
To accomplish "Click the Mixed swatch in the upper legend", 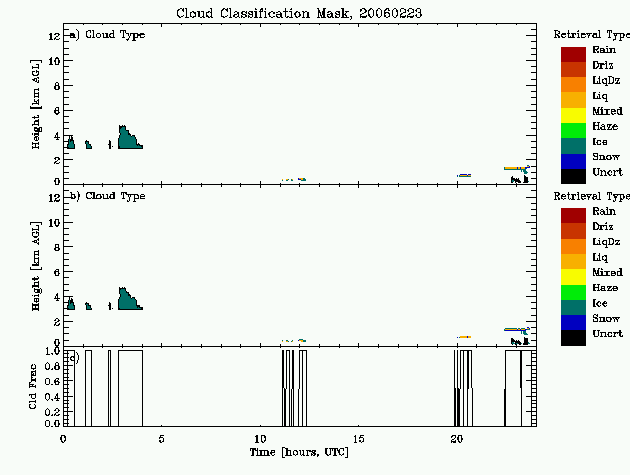I will pyautogui.click(x=573, y=115).
